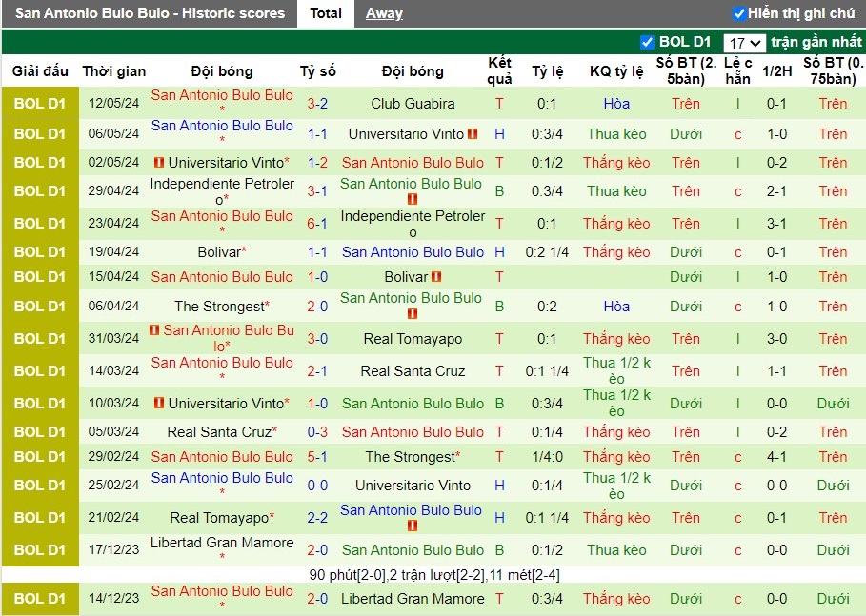Image resolution: width=866 pixels, height=616 pixels.
Task: Click red card icon before Universitario Vinto on 02/05/24
Action: [159, 162]
